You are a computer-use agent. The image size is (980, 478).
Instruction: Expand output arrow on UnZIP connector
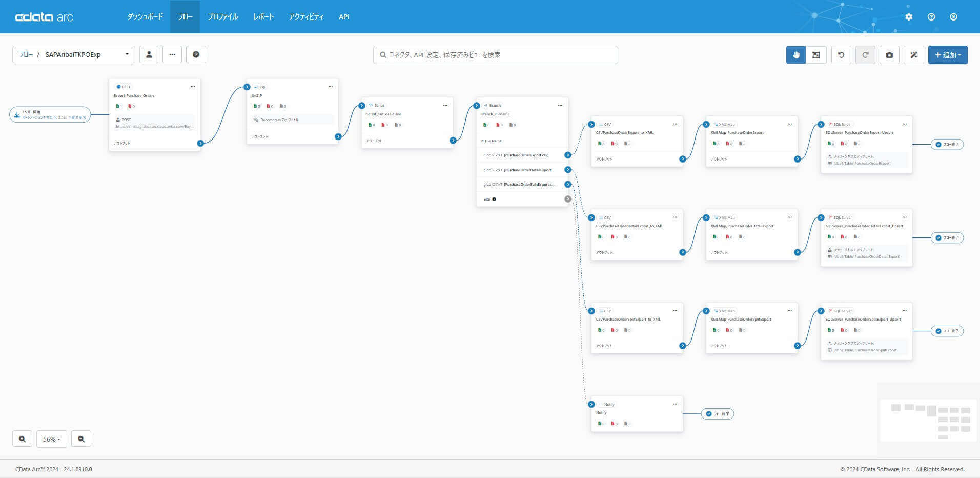click(x=338, y=136)
